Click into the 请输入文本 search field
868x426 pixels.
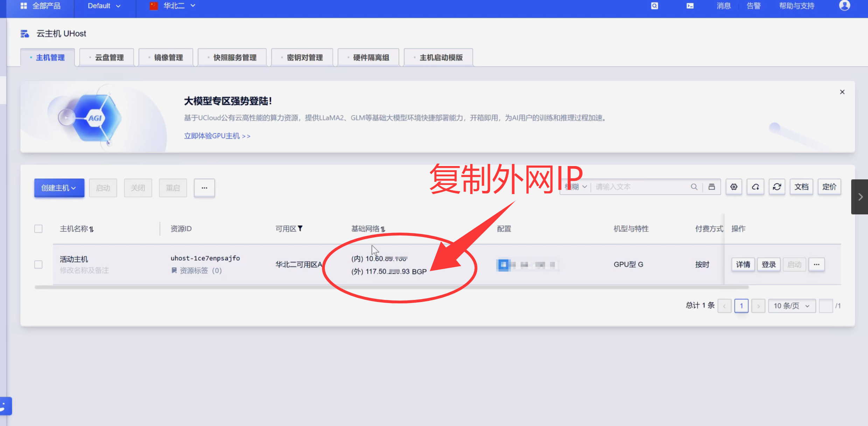pos(640,187)
